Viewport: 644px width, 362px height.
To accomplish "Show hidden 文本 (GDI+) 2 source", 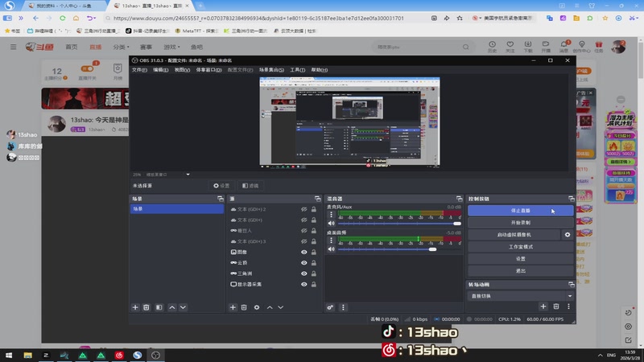I will tap(304, 209).
